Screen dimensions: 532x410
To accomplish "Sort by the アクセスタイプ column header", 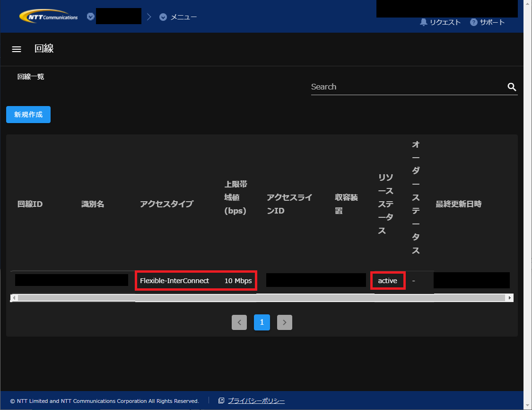I will pos(166,204).
